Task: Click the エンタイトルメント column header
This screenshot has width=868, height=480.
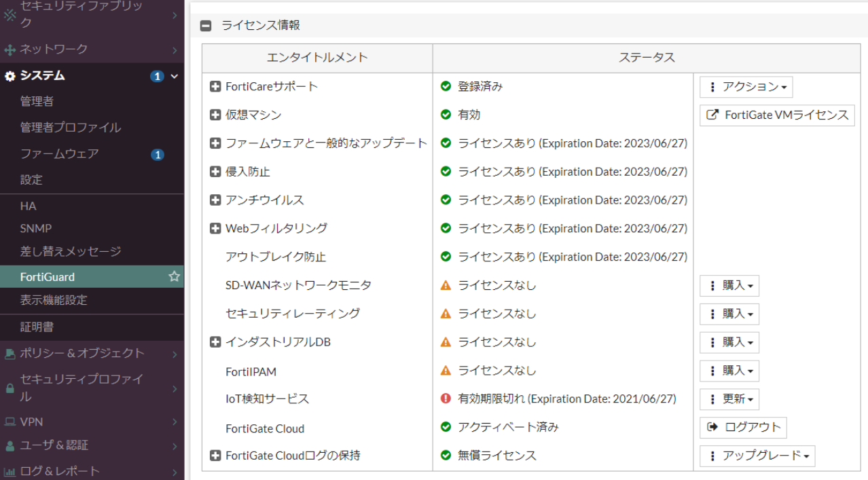Action: click(x=317, y=58)
